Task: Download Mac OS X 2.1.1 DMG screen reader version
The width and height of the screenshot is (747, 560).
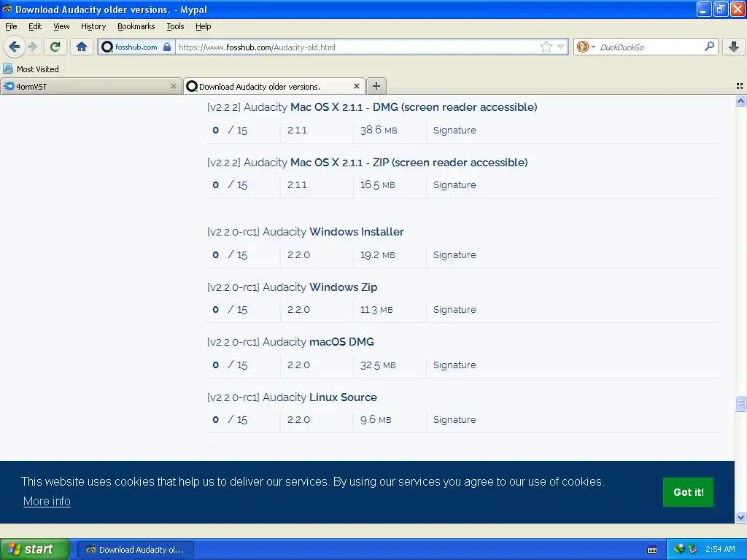Action: (372, 107)
